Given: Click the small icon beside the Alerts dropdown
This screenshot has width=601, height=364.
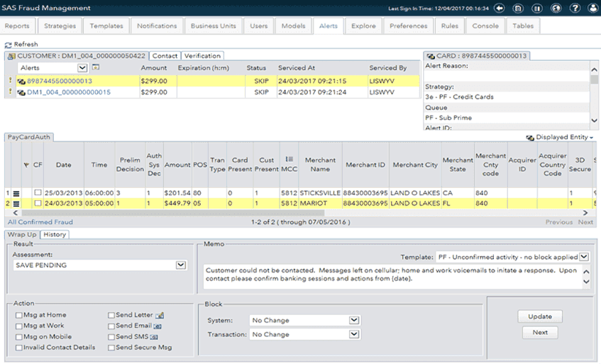Looking at the screenshot, I should (96, 67).
